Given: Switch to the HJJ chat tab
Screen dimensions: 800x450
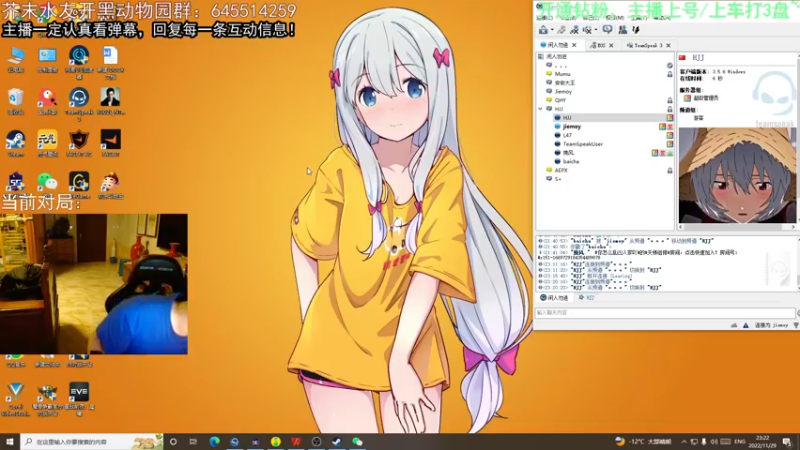Looking at the screenshot, I should 587,297.
